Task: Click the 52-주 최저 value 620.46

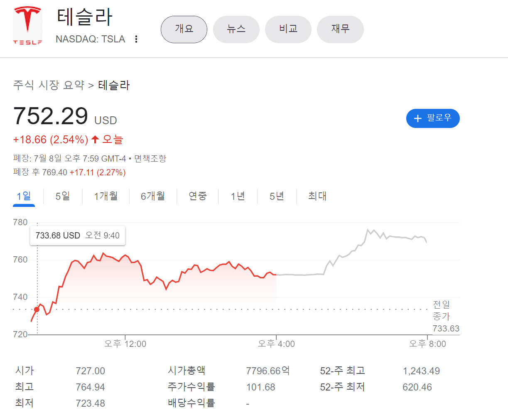Action: click(417, 387)
